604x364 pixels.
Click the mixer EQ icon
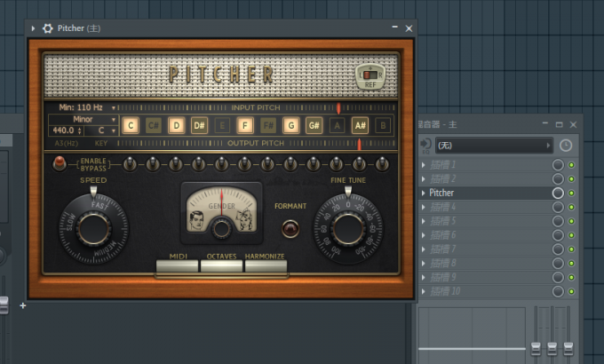425,146
